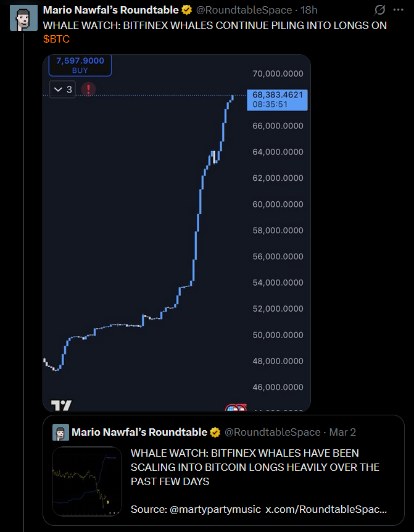The image size is (414, 532).
Task: Open the quoted WHALE WATCH post text
Action: [x=255, y=467]
